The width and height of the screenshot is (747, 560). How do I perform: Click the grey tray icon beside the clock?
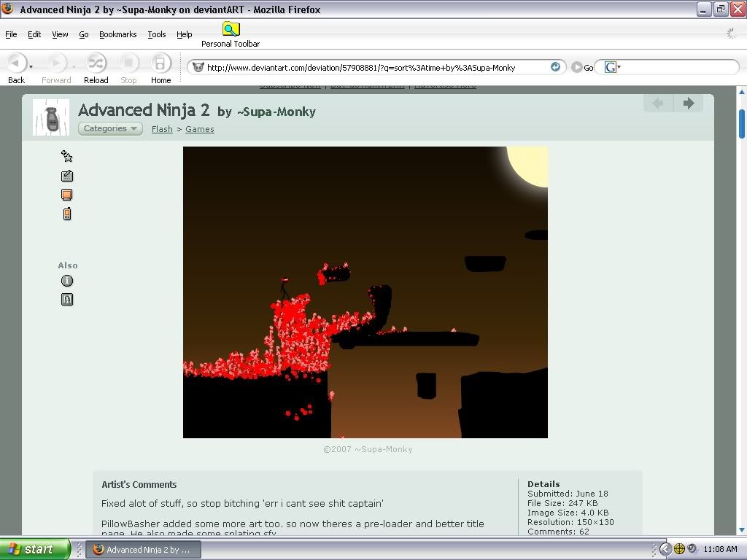692,548
